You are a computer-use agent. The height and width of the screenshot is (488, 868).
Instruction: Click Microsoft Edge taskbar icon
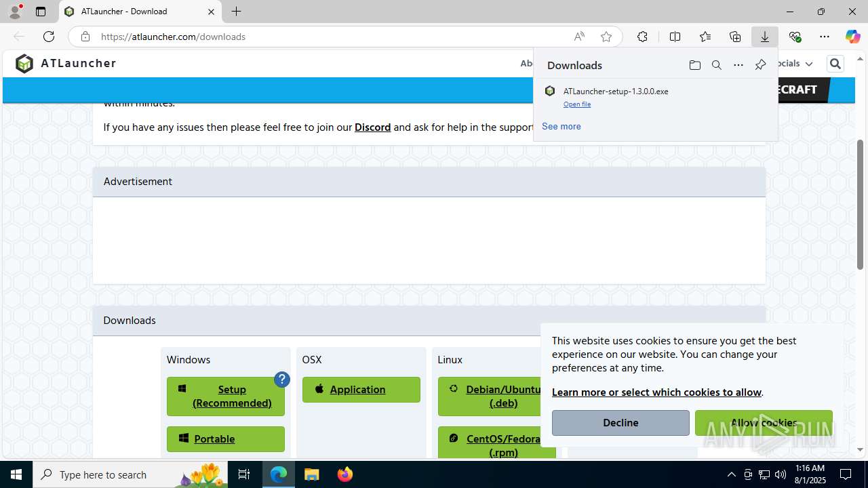(279, 474)
